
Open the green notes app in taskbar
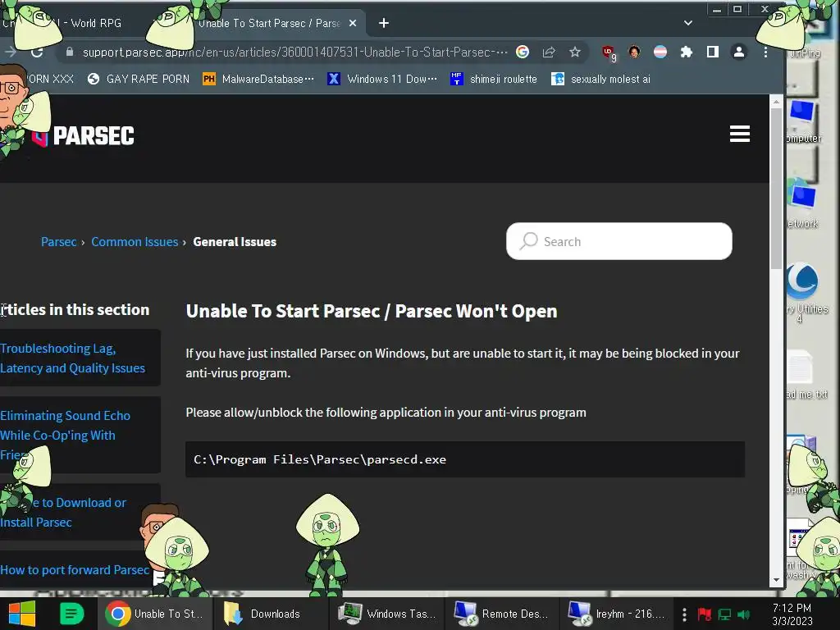click(72, 614)
